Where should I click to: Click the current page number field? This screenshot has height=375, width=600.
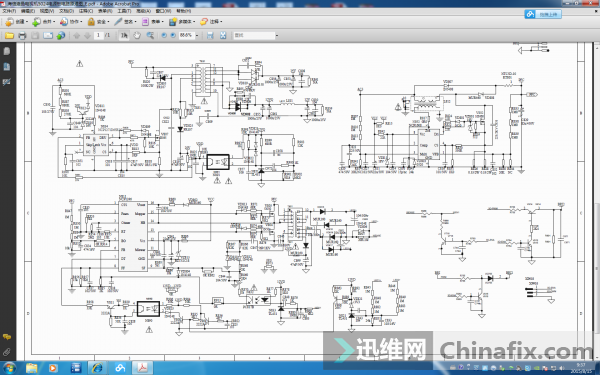[x=99, y=35]
